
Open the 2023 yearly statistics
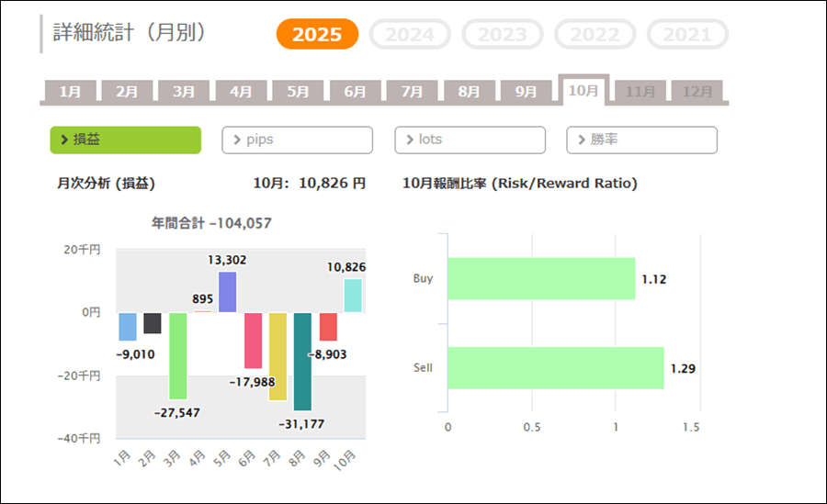click(503, 35)
